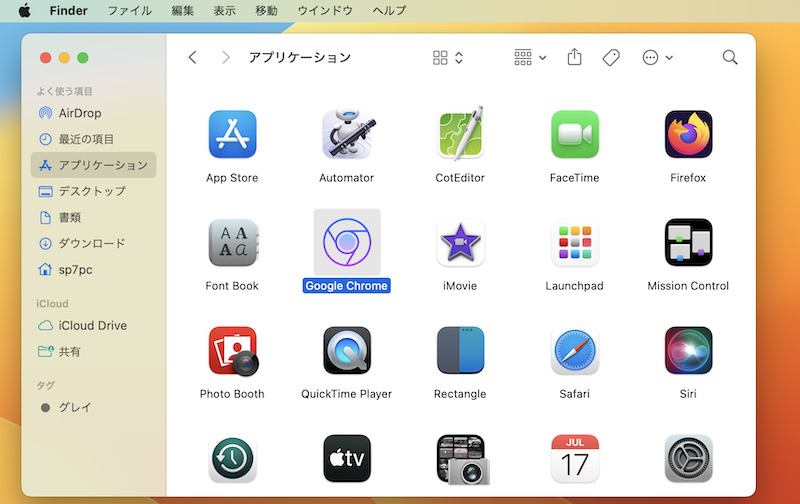Viewport: 800px width, 504px height.
Task: Open the ファイル menu in menu bar
Action: point(129,11)
